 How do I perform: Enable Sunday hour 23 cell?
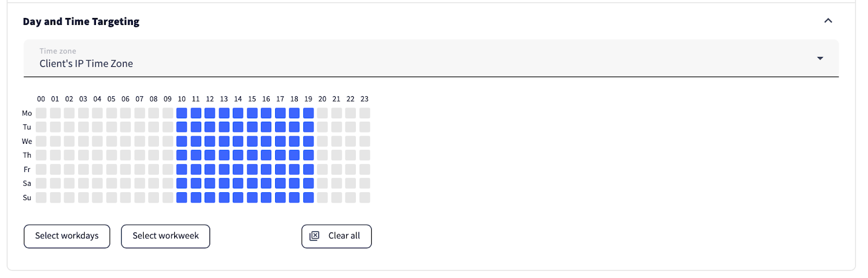365,198
